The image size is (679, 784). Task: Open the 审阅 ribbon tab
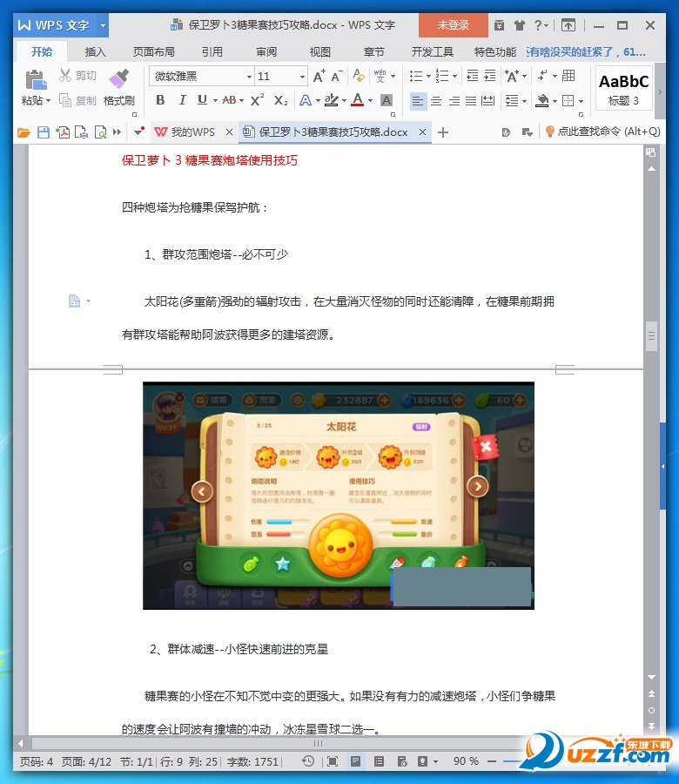[266, 52]
